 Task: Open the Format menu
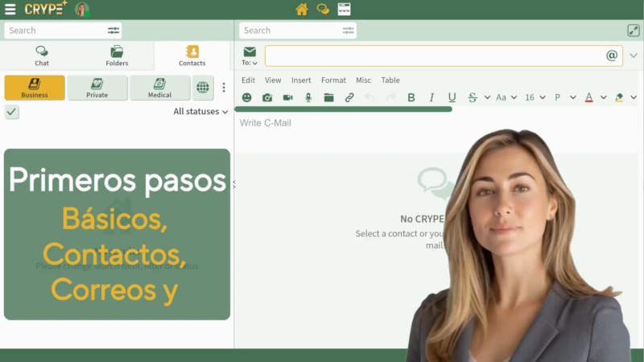(x=333, y=80)
